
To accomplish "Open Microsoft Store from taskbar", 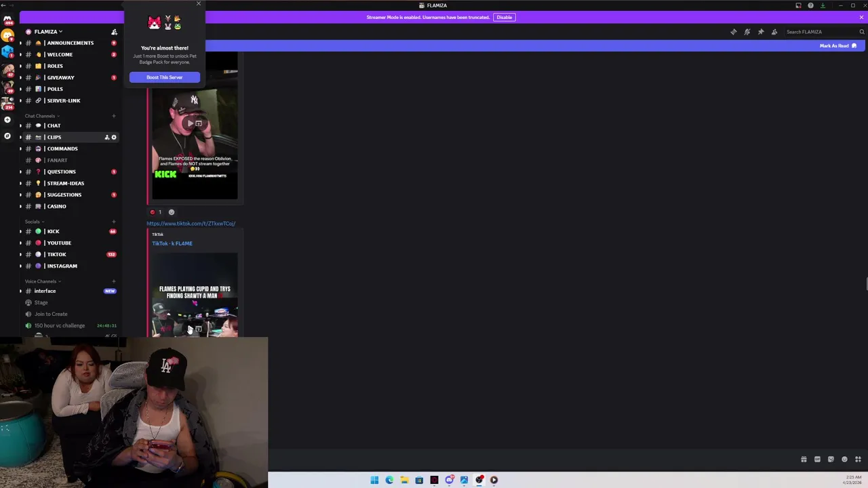I will point(419,480).
